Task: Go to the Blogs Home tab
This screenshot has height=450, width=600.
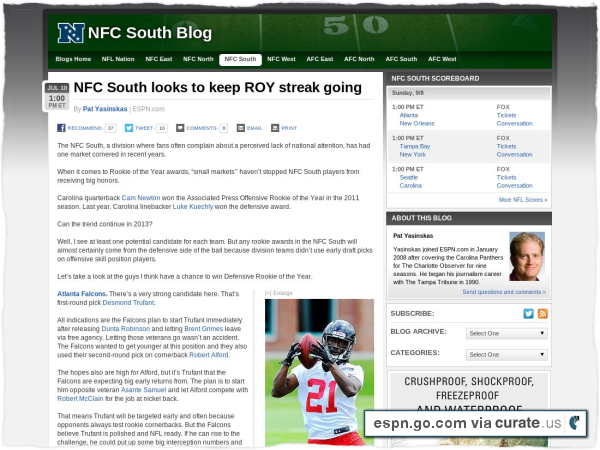Action: 73,59
